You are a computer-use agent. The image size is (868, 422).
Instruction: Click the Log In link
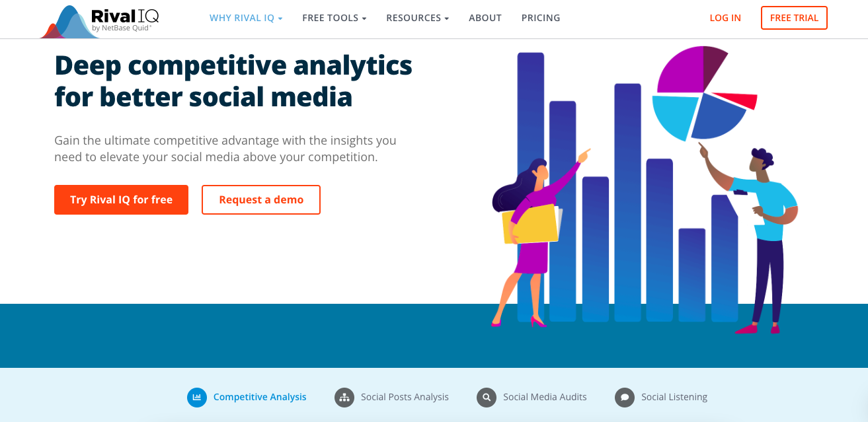point(725,18)
